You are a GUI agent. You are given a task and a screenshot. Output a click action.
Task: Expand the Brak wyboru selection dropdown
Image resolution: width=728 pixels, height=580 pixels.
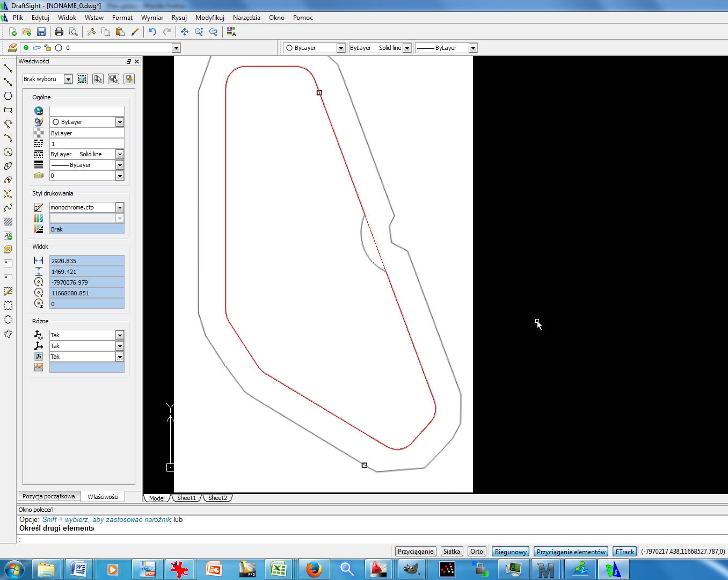click(68, 79)
